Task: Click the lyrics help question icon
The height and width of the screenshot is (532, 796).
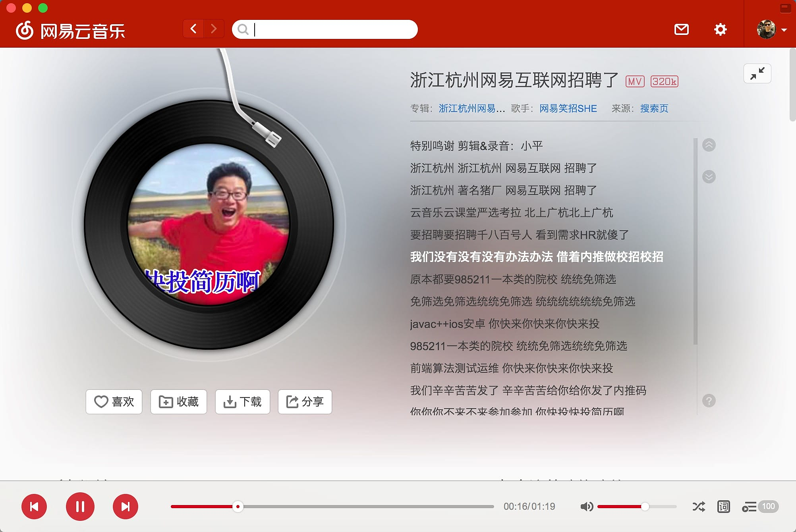Action: coord(709,401)
